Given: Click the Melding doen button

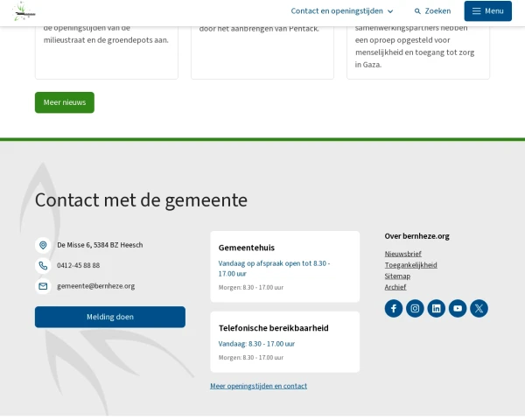Looking at the screenshot, I should (x=110, y=317).
